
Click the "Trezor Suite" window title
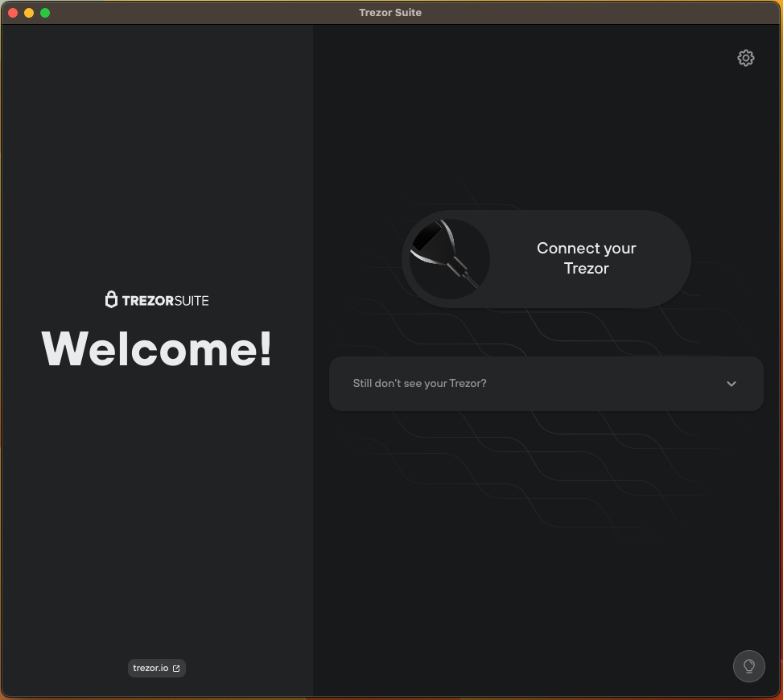390,13
